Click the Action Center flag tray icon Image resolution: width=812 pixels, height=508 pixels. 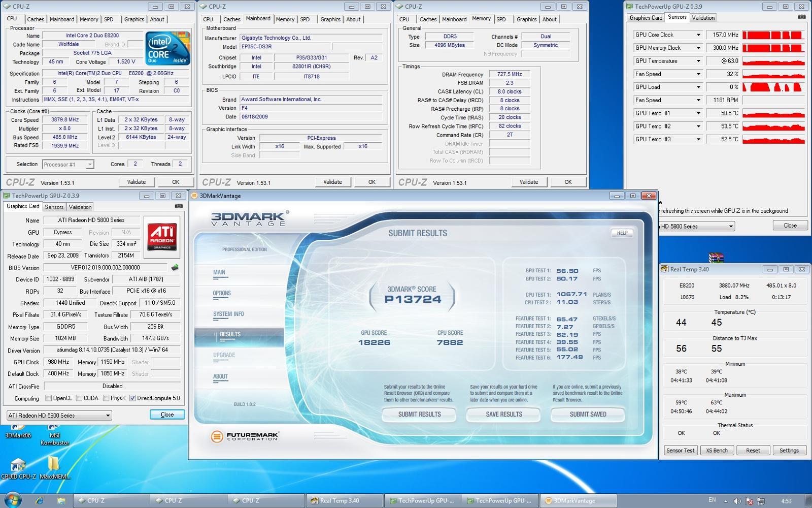[x=749, y=501]
